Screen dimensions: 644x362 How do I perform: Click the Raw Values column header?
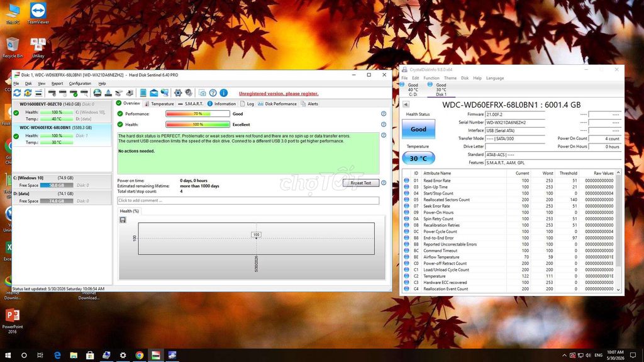click(603, 173)
